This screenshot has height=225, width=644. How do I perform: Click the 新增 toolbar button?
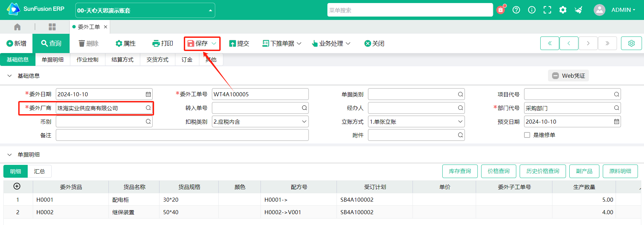(17, 44)
